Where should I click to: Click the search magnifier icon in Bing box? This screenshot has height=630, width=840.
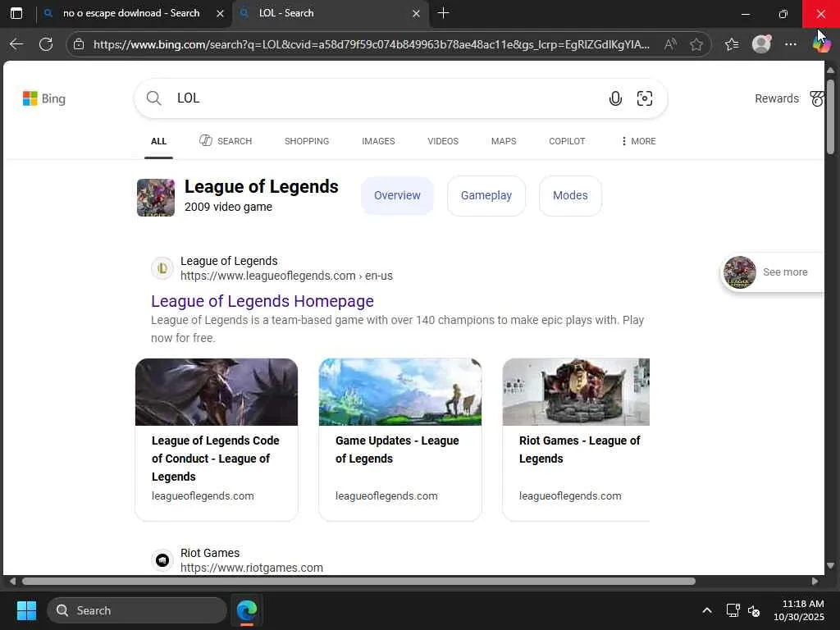153,98
